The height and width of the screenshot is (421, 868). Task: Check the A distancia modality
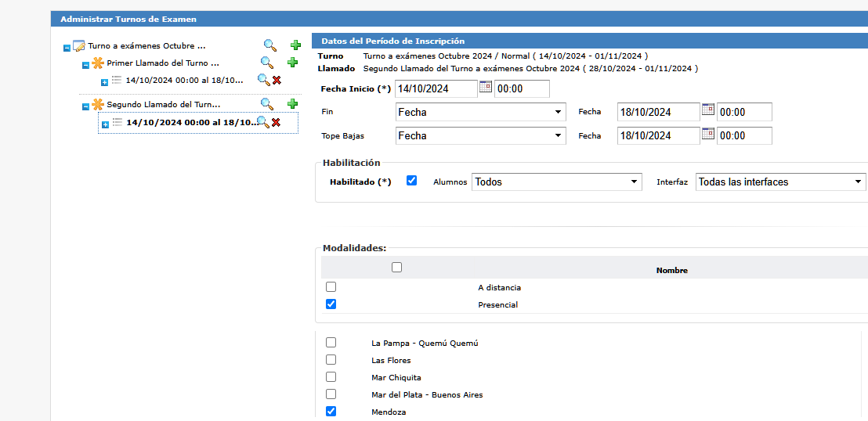tap(331, 287)
